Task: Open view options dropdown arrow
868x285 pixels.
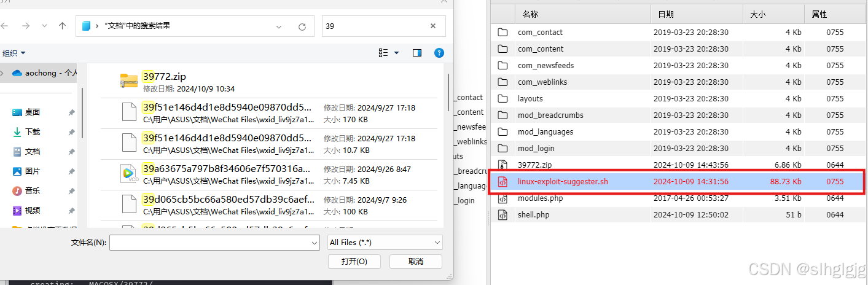Action: 396,53
